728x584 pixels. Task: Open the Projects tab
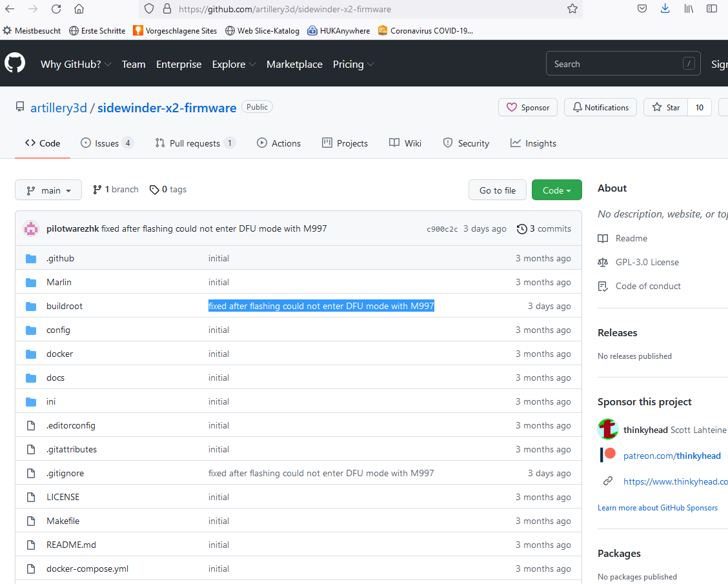(x=345, y=143)
